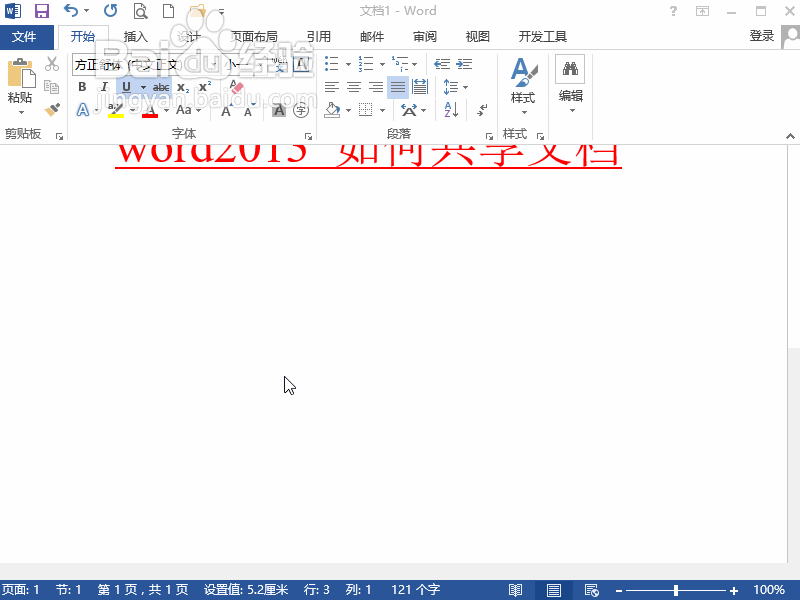This screenshot has height=600, width=800.
Task: Switch to the References tab
Action: tap(319, 37)
